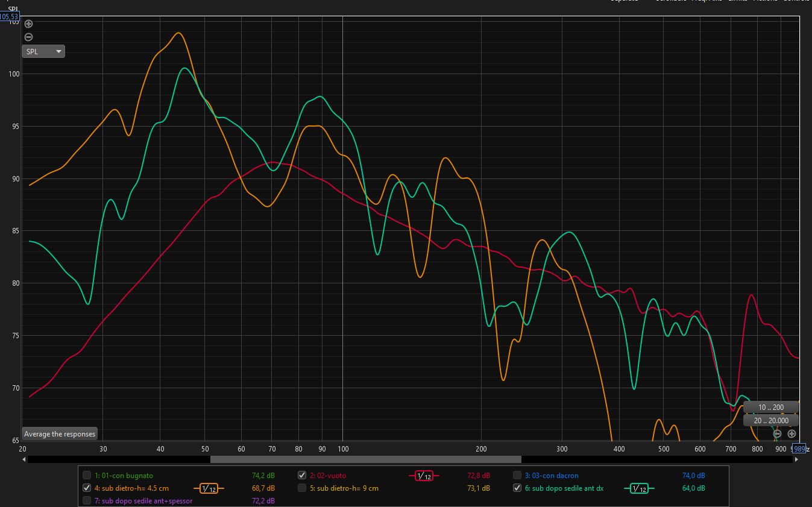This screenshot has width=812, height=507.
Task: Hide the 02-vuoto trace via its checkbox
Action: 302,476
